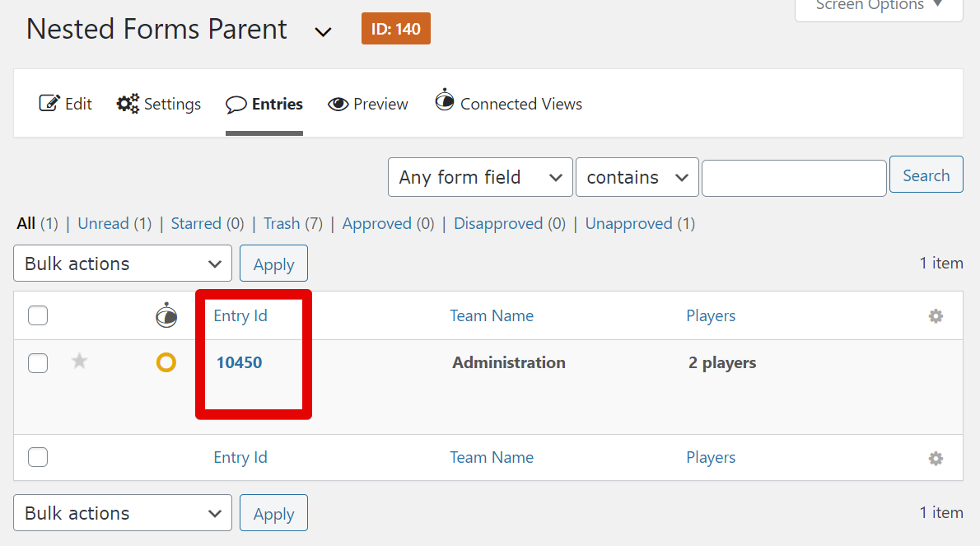Click the Edit pencil icon
The image size is (980, 546).
49,104
